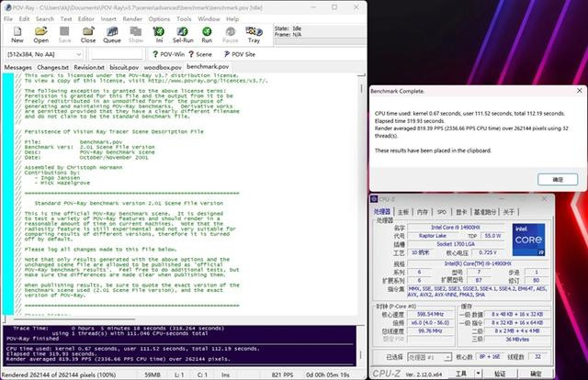
Task: Open the Insert menu
Action: 108,18
